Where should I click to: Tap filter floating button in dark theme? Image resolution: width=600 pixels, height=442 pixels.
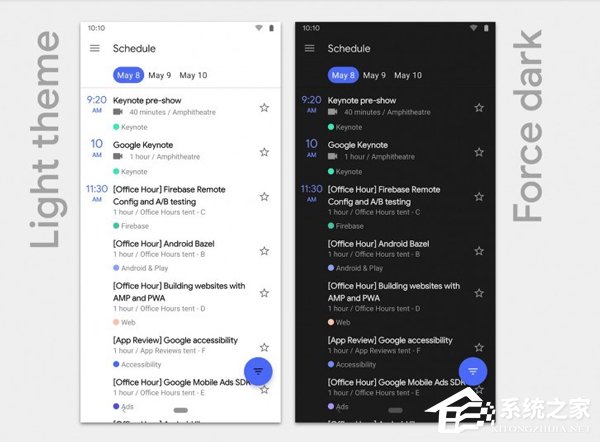tap(473, 371)
